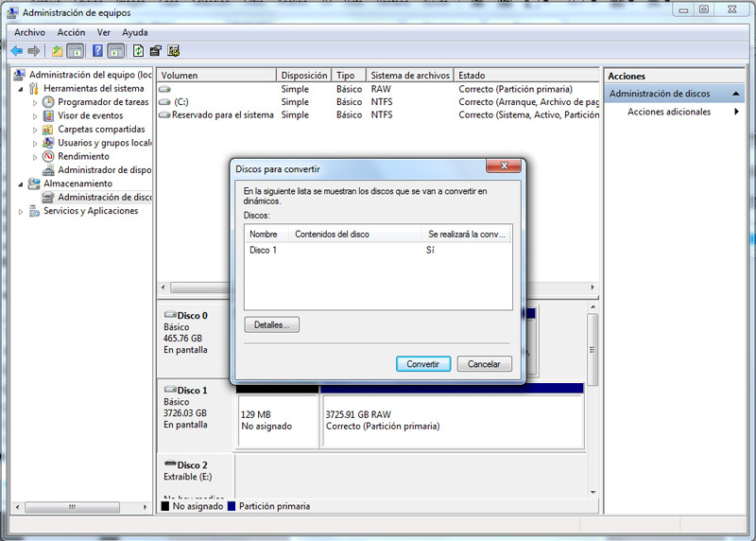Click the Disco 1 disk icon
Viewport: 756px width, 541px height.
170,391
